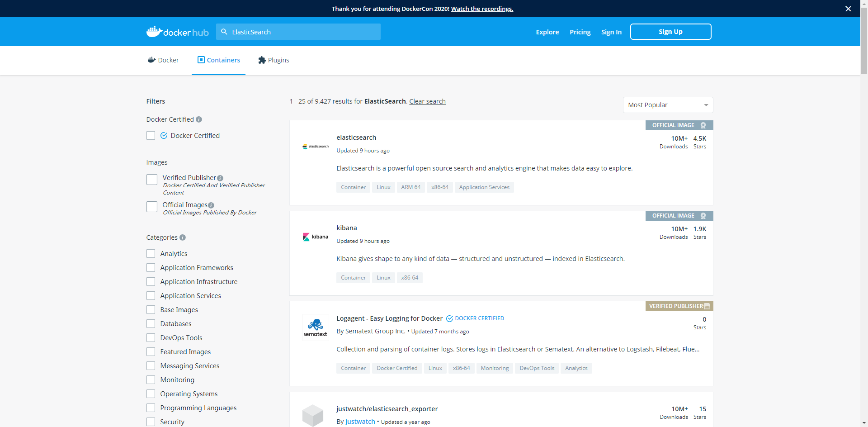Click the DevOps Tools tag on Logagent

(537, 368)
